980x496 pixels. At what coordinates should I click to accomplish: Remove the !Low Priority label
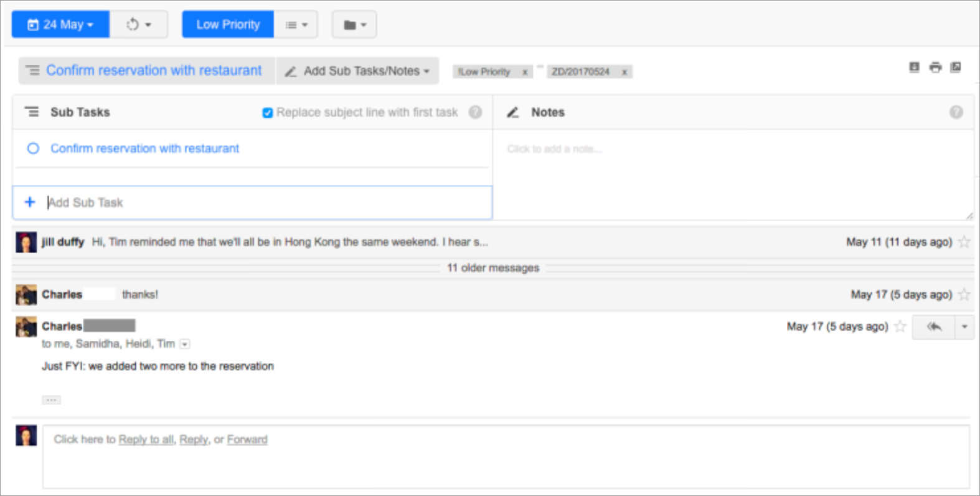click(525, 72)
